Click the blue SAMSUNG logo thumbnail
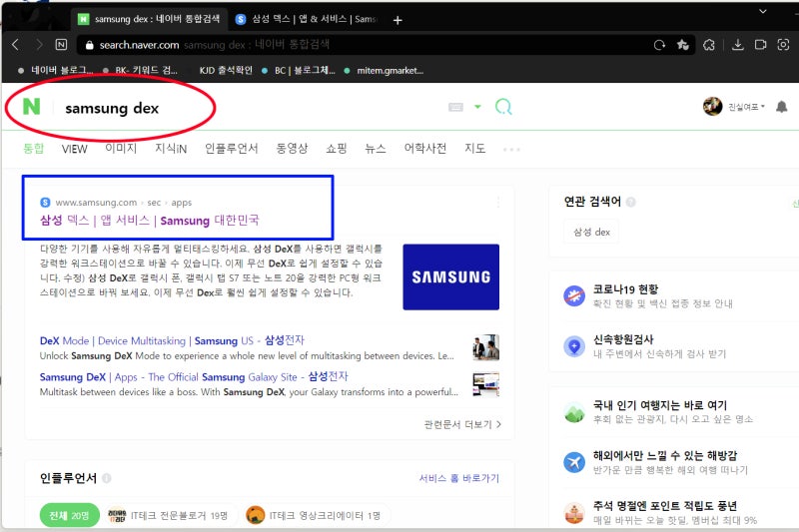The image size is (799, 532). [x=451, y=276]
